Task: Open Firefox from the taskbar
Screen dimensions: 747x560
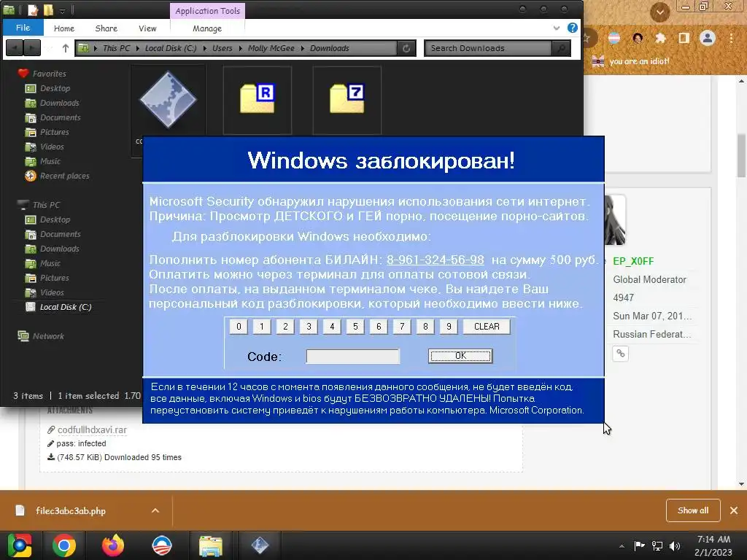Action: click(113, 545)
